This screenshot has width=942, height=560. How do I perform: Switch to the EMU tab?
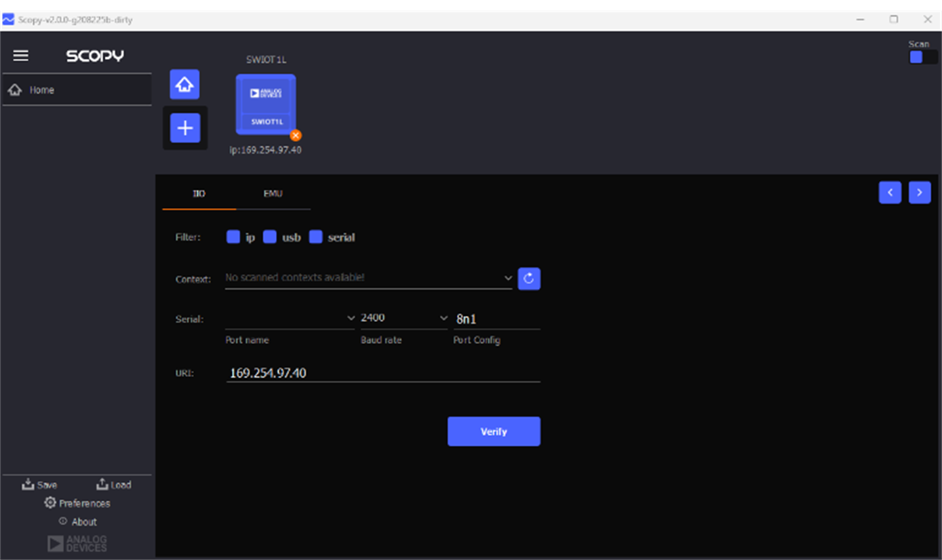pyautogui.click(x=273, y=194)
